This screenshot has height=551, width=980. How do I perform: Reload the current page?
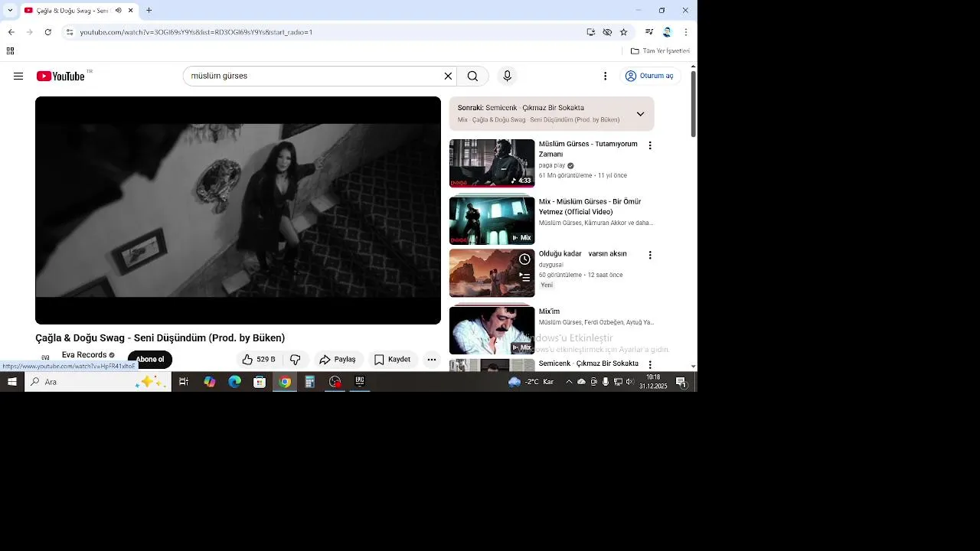pos(47,32)
